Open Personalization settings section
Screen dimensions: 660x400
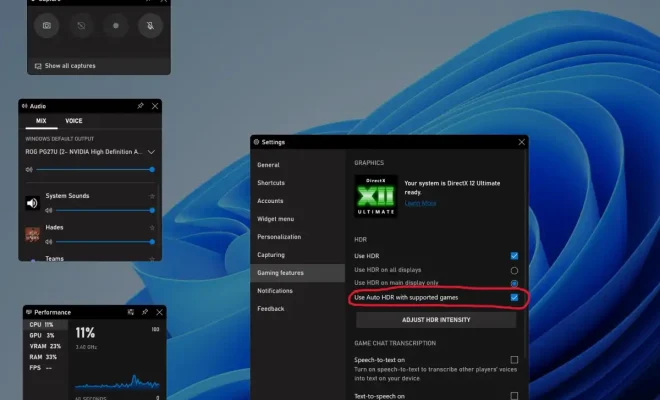297,237
